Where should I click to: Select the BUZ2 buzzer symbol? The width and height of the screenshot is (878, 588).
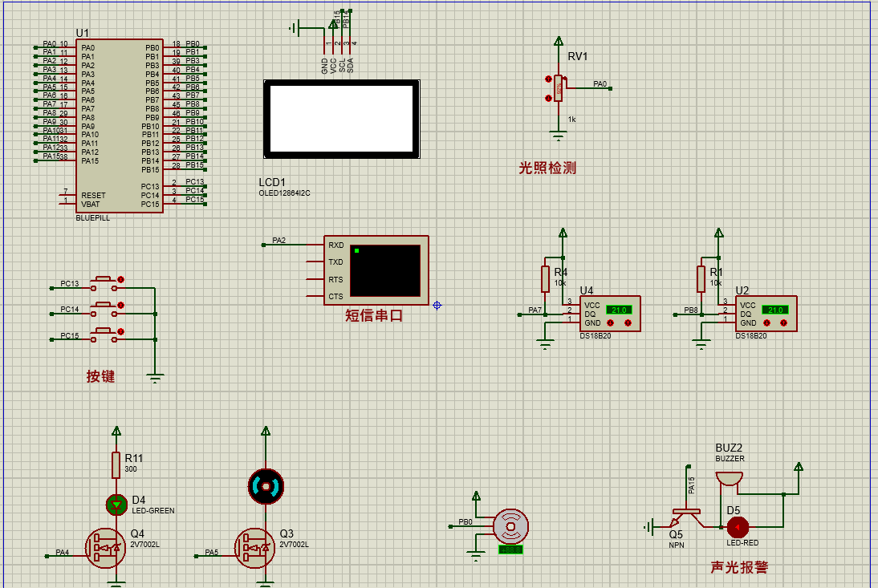(729, 479)
